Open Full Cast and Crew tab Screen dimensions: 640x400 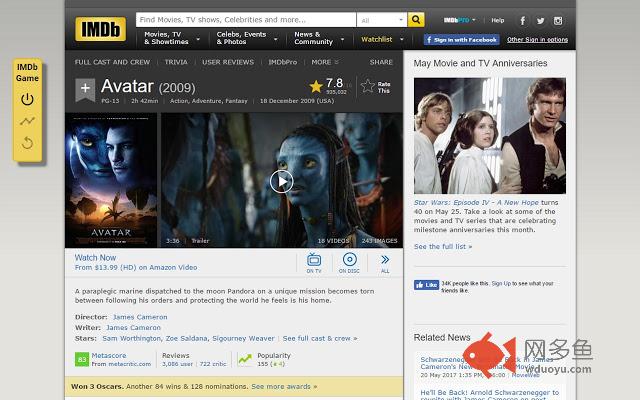pos(112,62)
